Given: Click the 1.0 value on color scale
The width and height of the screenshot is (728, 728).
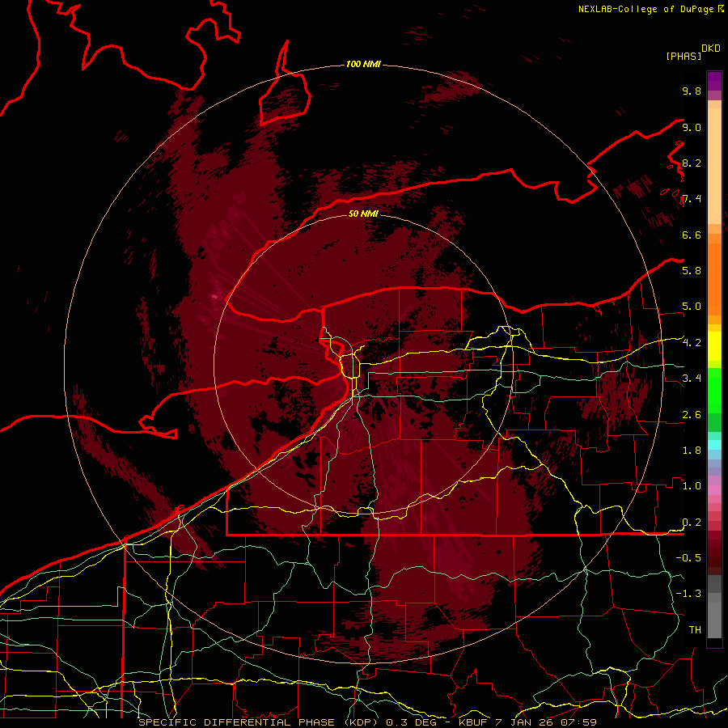Looking at the screenshot, I should pos(692,486).
